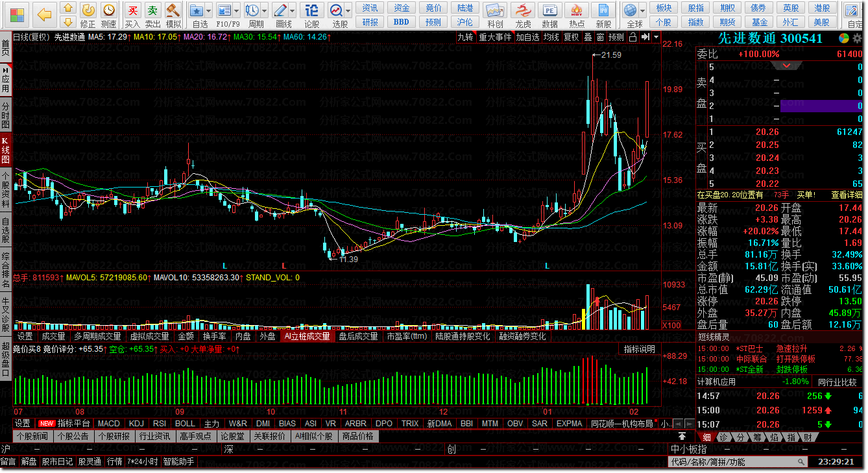Click the up arrow page icon
This screenshot has width=868, height=473.
coord(68,8)
